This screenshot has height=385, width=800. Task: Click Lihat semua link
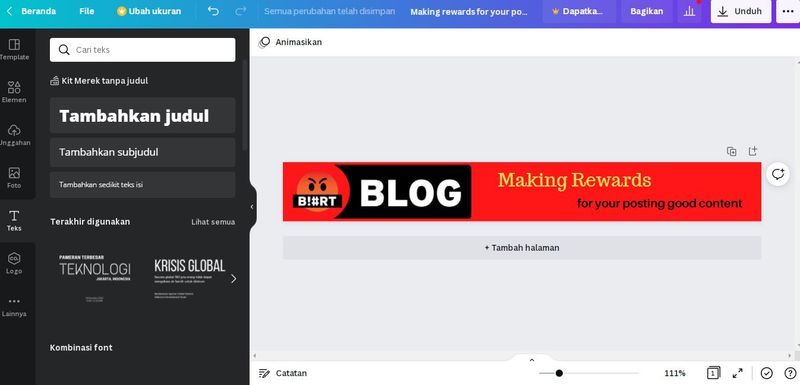coord(213,222)
